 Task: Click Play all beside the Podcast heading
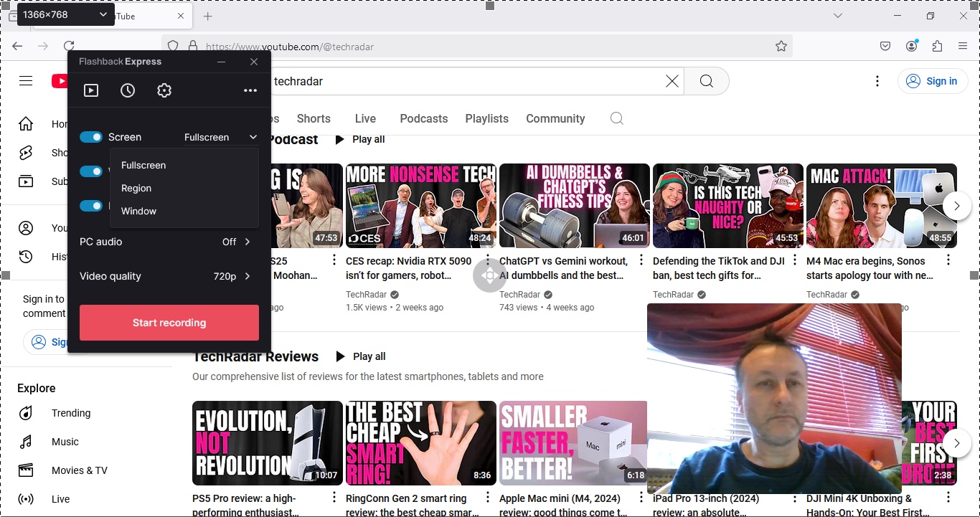pos(360,139)
